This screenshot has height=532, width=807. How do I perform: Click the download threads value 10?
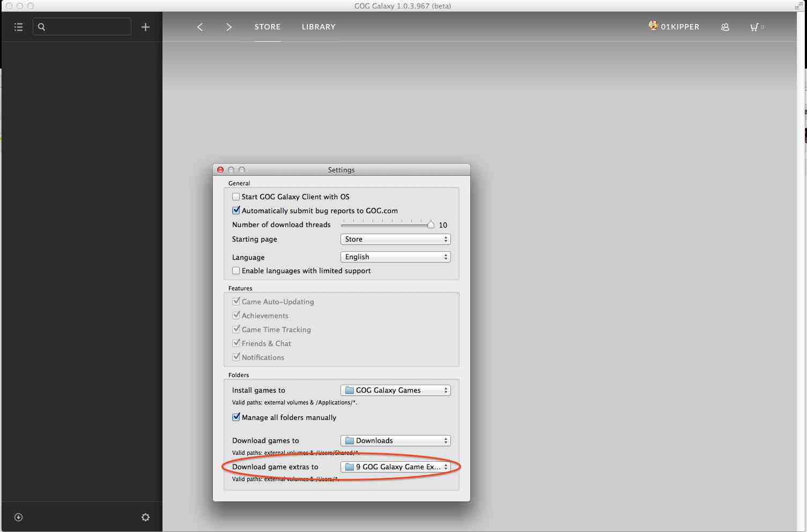pos(443,225)
